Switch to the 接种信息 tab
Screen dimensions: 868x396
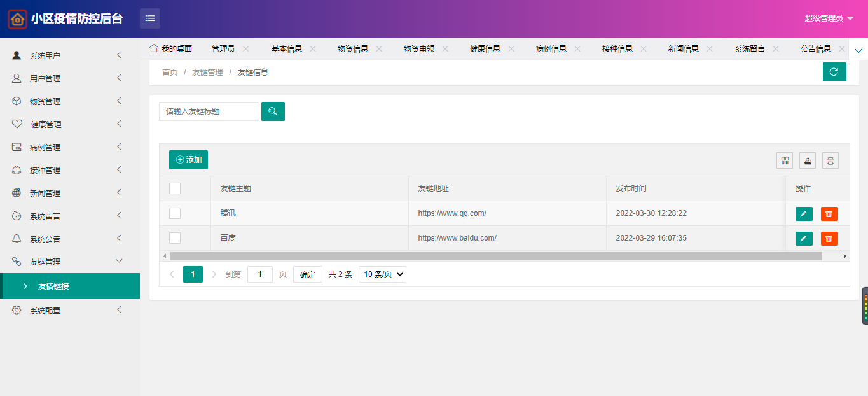pyautogui.click(x=617, y=48)
